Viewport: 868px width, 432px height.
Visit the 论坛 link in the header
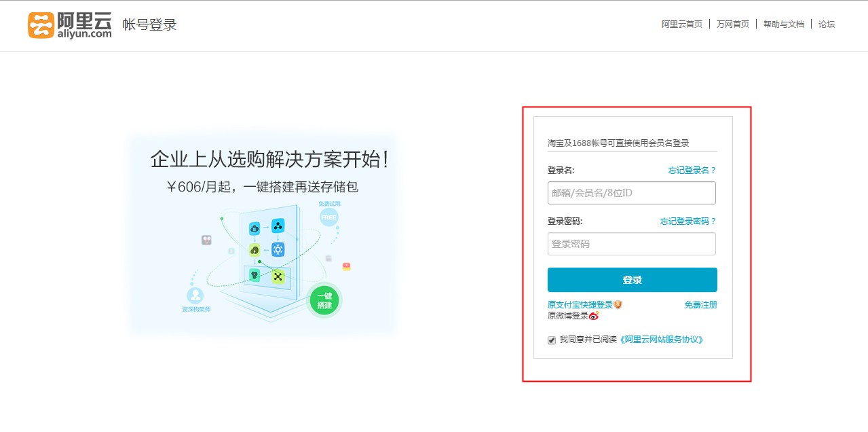click(826, 24)
